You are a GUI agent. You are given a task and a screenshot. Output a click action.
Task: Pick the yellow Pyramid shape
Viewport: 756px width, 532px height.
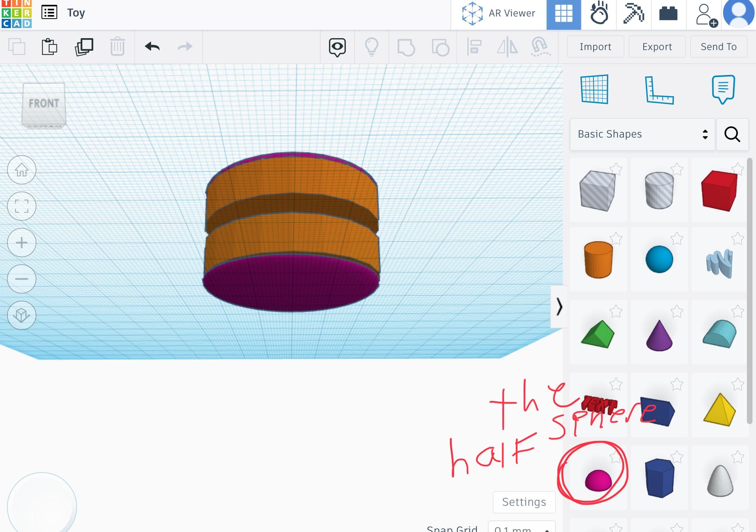(x=719, y=409)
